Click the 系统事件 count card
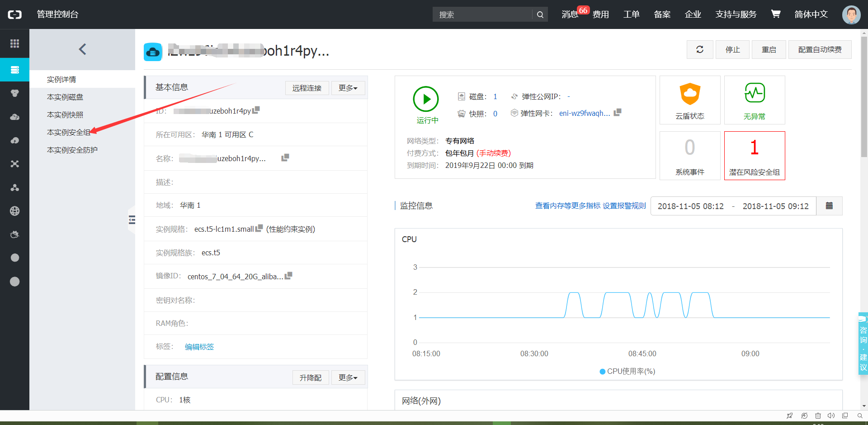This screenshot has width=868, height=425. (690, 156)
